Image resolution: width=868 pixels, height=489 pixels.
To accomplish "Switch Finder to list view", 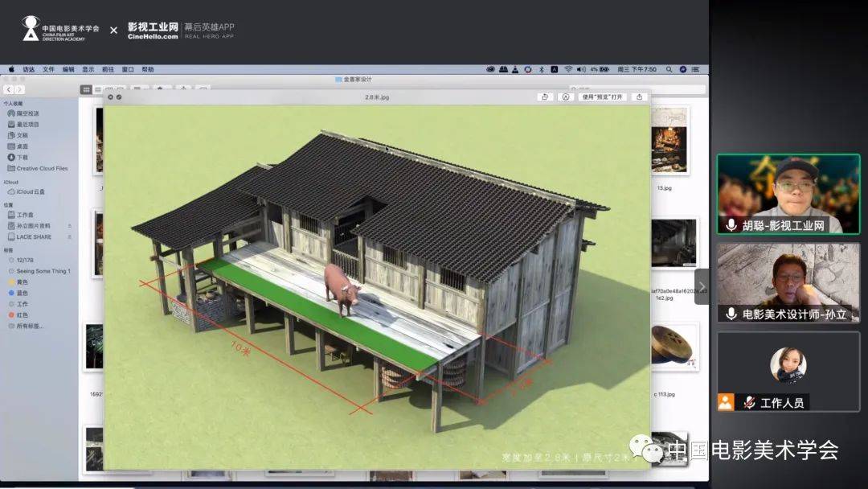I will [x=98, y=89].
